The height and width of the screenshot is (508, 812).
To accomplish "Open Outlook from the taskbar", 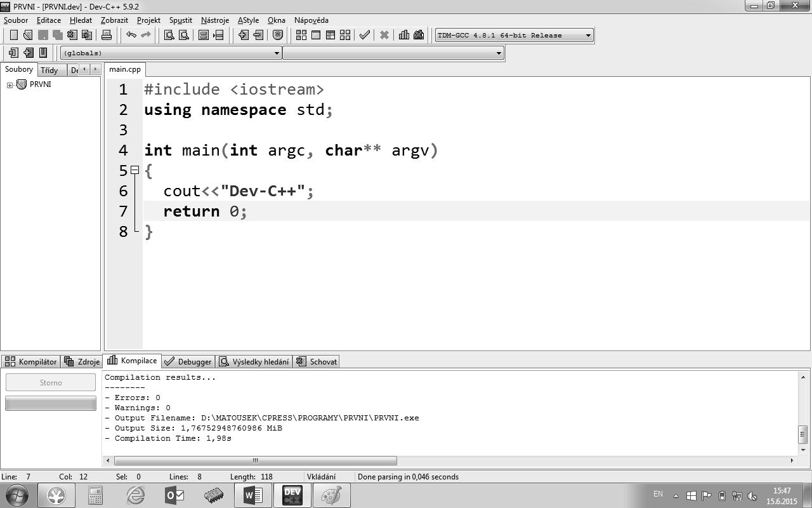I will (x=174, y=495).
